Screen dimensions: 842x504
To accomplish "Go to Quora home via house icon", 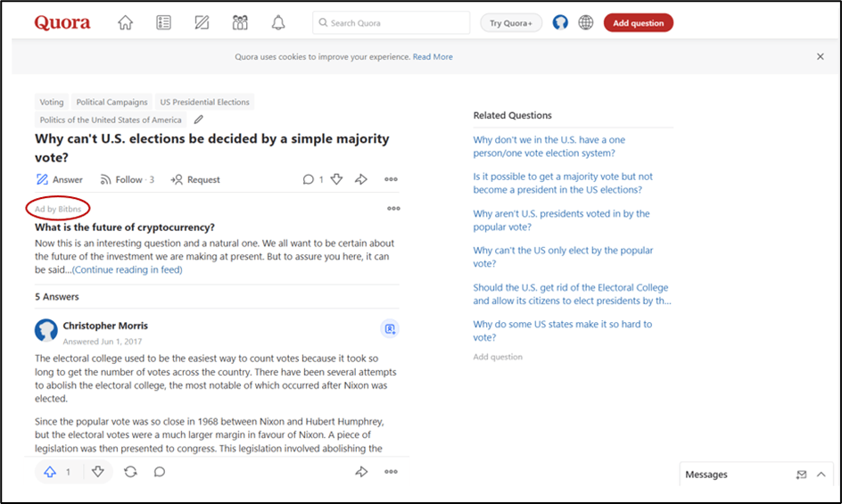I will pyautogui.click(x=125, y=22).
